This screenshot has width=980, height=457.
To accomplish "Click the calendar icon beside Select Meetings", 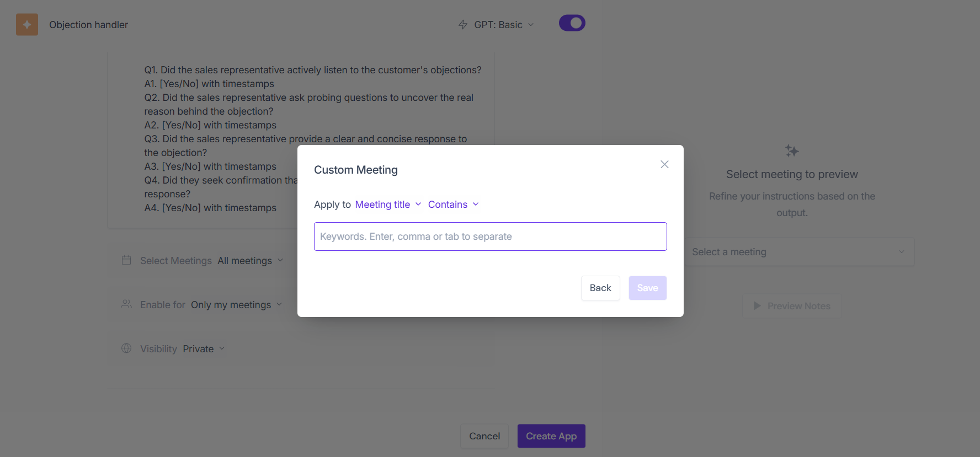I will pyautogui.click(x=126, y=260).
